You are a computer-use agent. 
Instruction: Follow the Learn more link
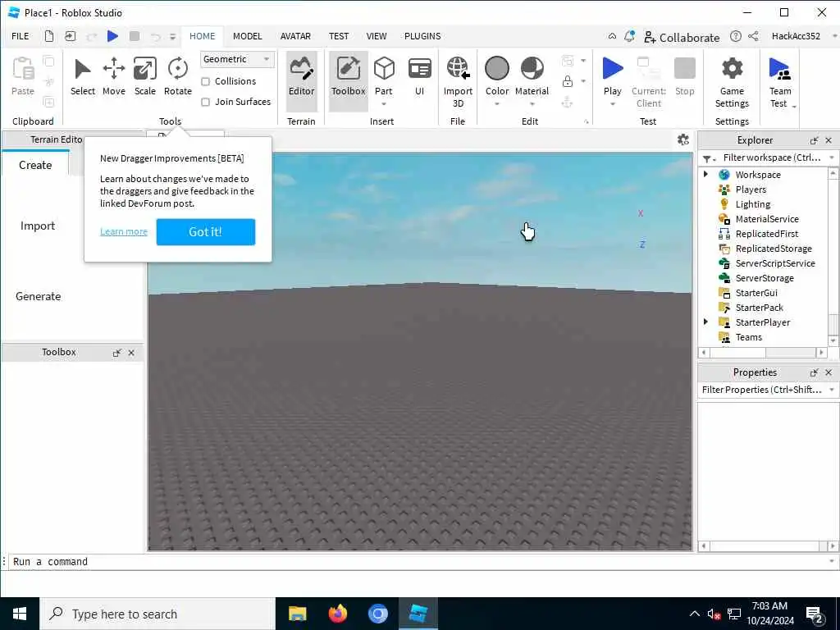(124, 231)
